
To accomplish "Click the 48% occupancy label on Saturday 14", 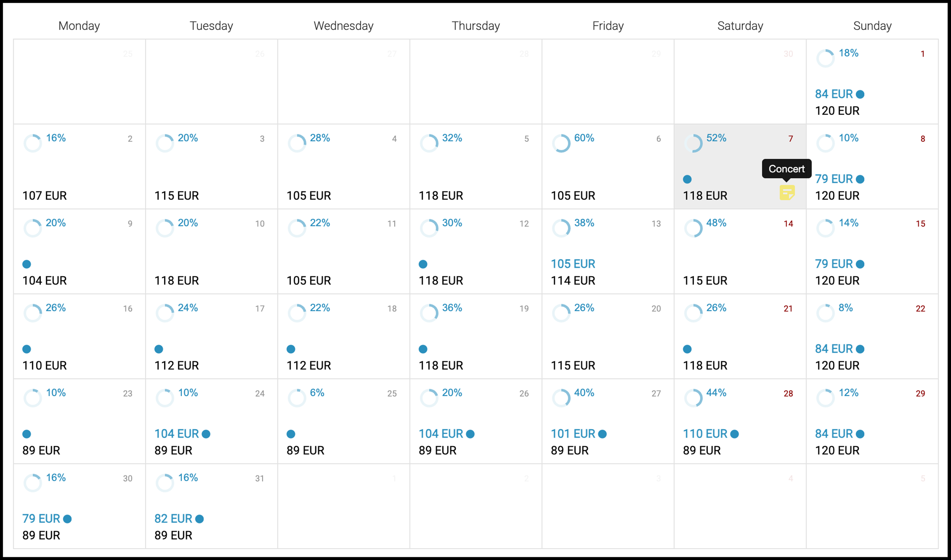I will pyautogui.click(x=716, y=223).
